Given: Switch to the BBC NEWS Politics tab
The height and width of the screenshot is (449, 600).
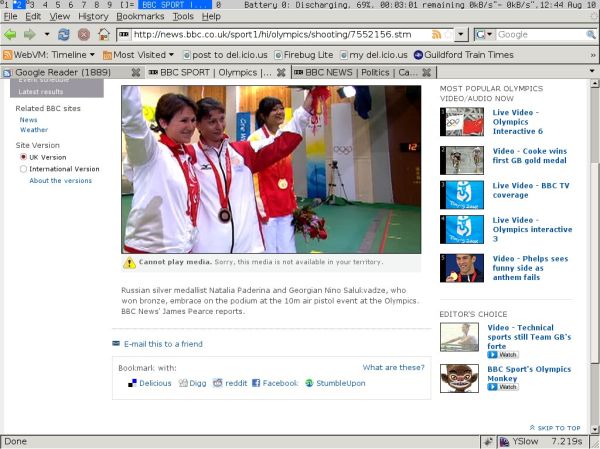Looking at the screenshot, I should click(x=356, y=72).
